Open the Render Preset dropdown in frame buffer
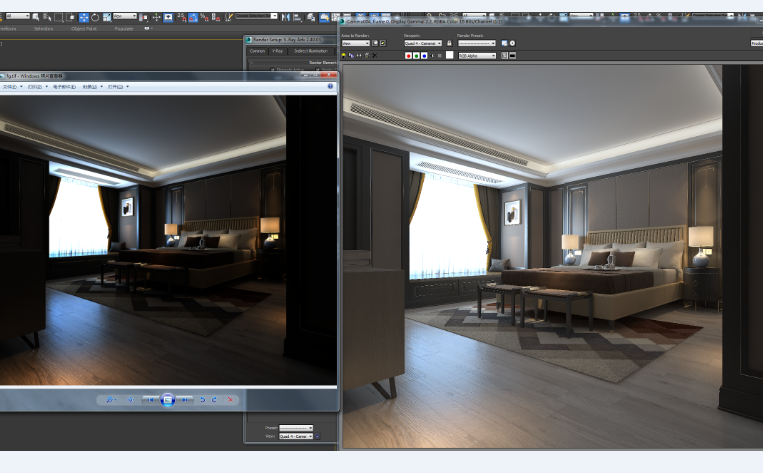This screenshot has height=473, width=763. coord(477,43)
